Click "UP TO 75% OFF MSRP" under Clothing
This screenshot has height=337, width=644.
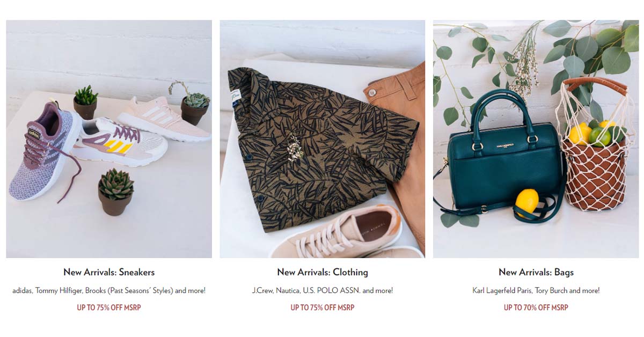(323, 307)
